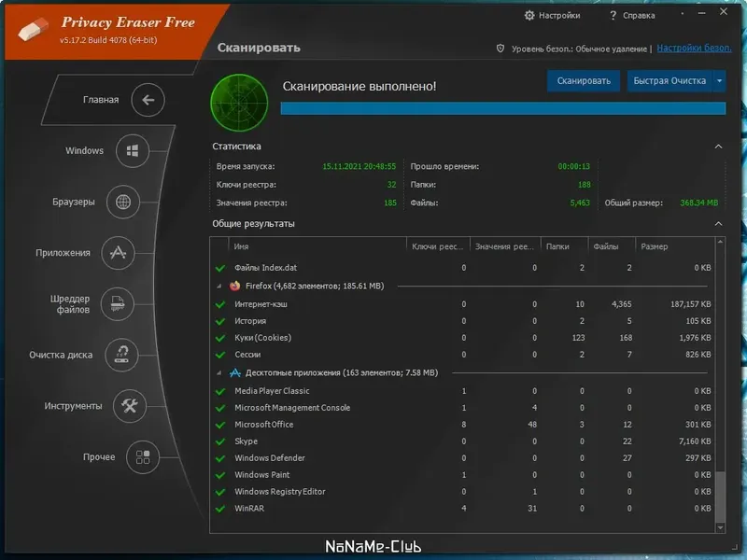Open Настройки in the top bar
Screen dimensions: 747x560
click(552, 15)
